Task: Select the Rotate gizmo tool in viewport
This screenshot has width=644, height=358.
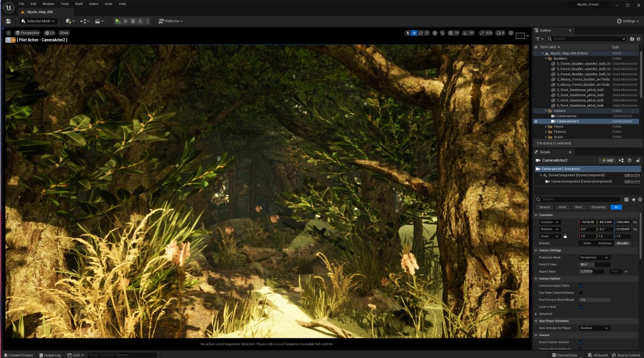Action: pos(421,33)
